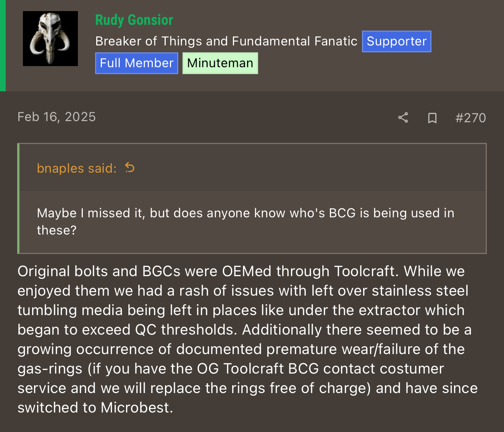Open Rudy Gonsior's skull avatar
This screenshot has height=432, width=504.
pyautogui.click(x=50, y=39)
